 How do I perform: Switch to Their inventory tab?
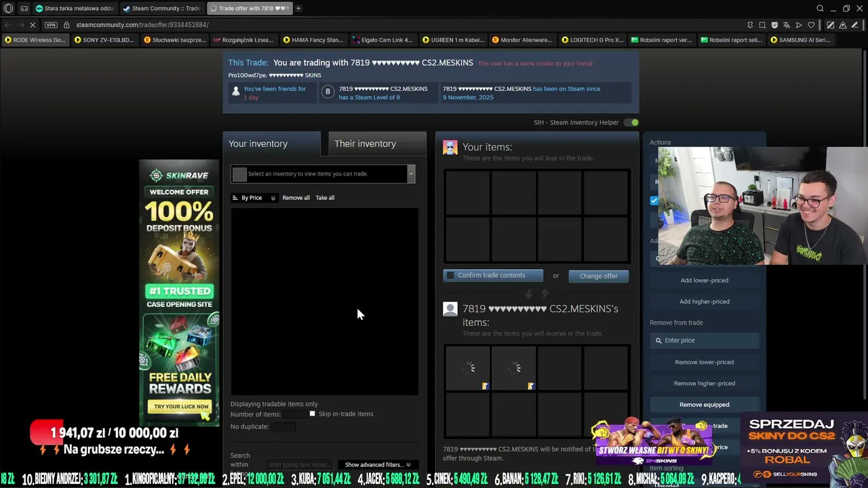pyautogui.click(x=377, y=144)
